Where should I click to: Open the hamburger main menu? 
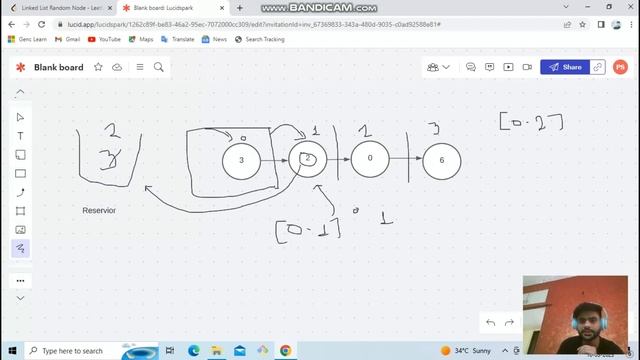pyautogui.click(x=140, y=67)
